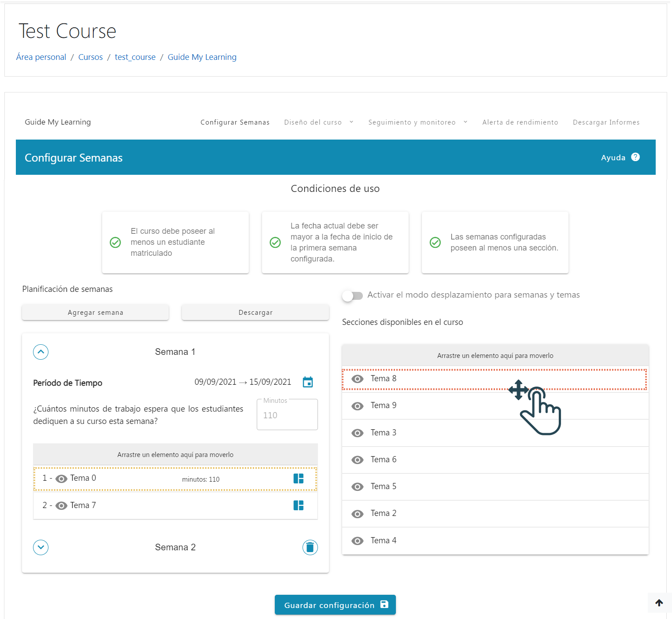Click the grid layout icon for Tema 7
The width and height of the screenshot is (672, 619).
(299, 505)
